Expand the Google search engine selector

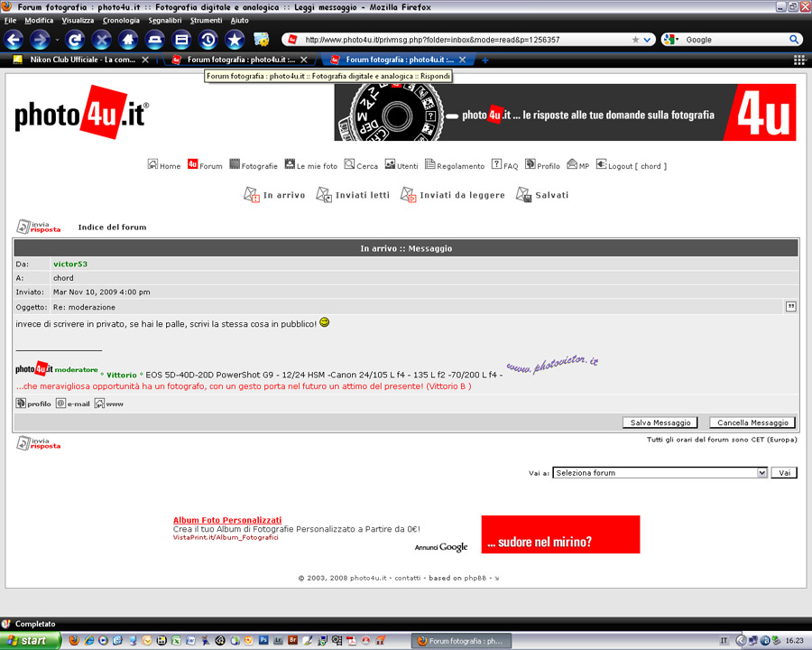(673, 40)
